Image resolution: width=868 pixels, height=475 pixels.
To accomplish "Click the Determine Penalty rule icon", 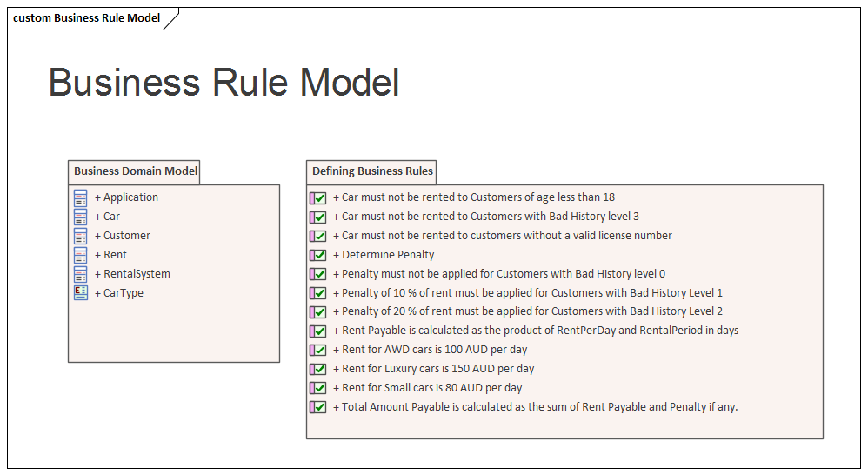I will 318,255.
